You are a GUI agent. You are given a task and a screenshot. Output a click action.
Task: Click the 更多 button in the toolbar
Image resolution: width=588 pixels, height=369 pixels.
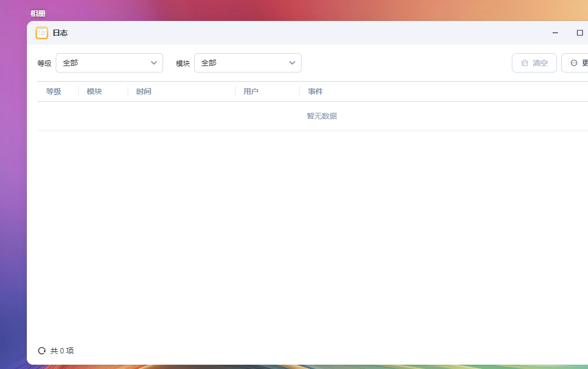(x=579, y=63)
